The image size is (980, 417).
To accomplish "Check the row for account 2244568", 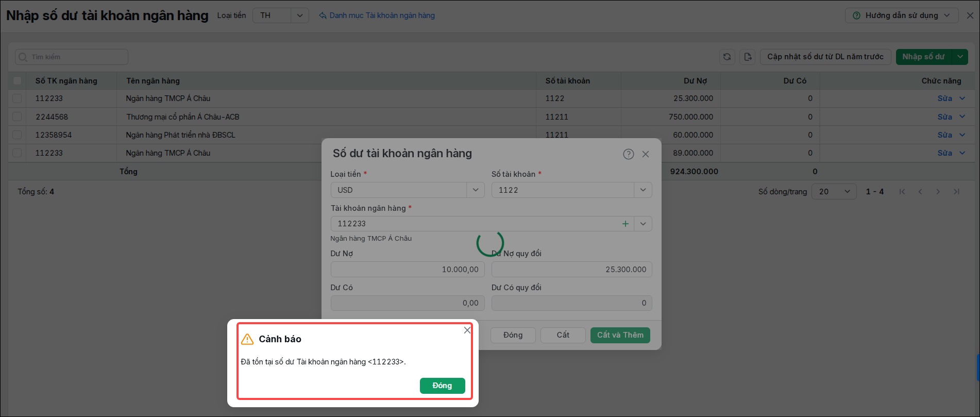I will pyautogui.click(x=18, y=116).
